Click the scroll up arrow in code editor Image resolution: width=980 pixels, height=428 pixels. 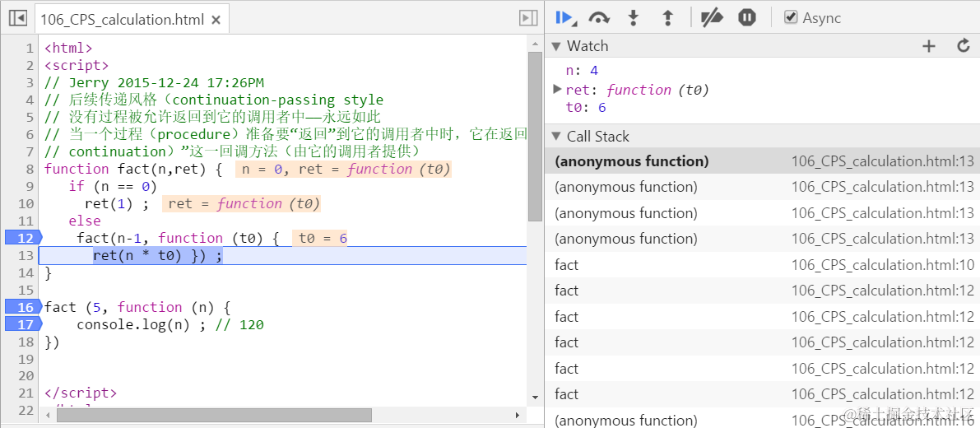(535, 43)
